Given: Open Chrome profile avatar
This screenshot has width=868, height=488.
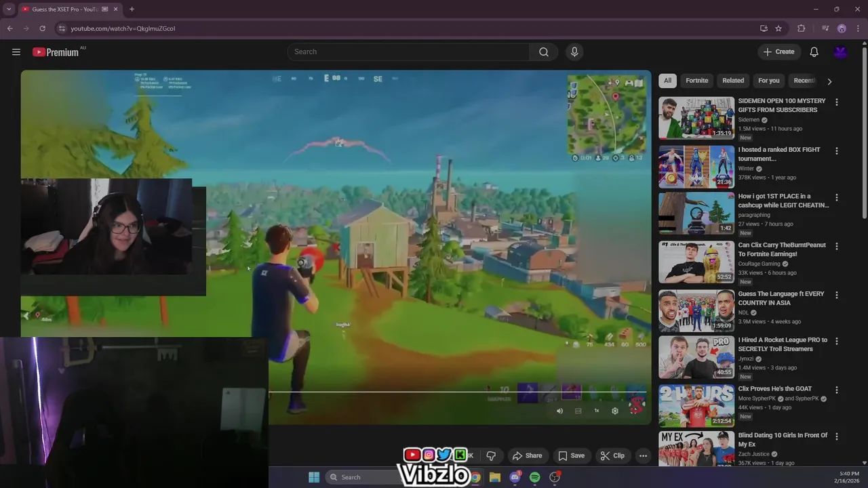Looking at the screenshot, I should (842, 28).
